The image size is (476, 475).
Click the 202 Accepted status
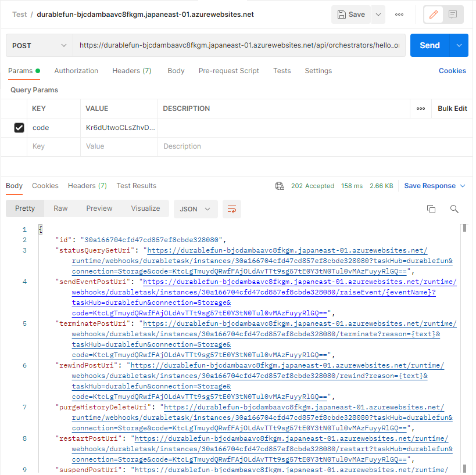[313, 186]
